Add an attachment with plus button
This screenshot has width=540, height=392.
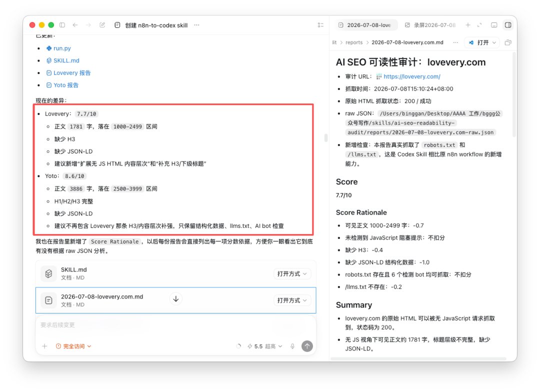click(44, 346)
